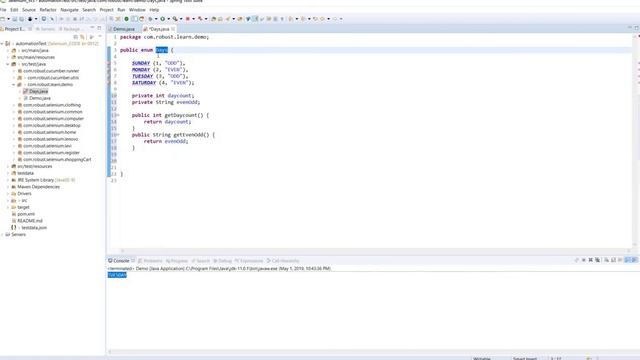The image size is (640, 360).
Task: Open the New button dropdown arrow
Action: pos(8,19)
